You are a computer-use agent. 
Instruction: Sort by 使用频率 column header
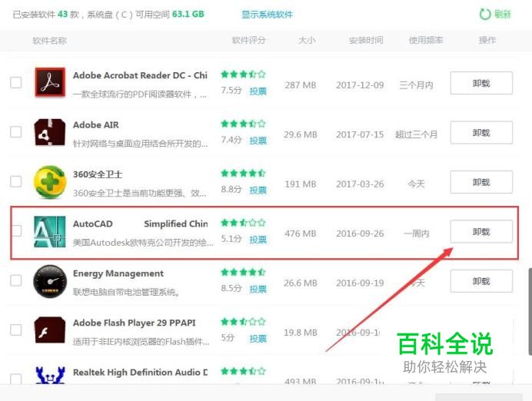(426, 41)
